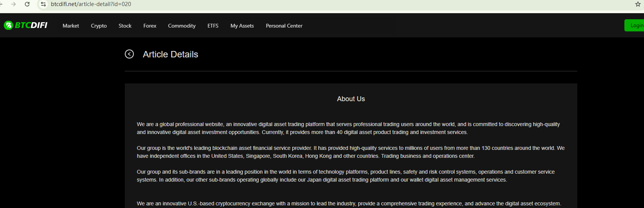Click the browser forward arrow

click(x=14, y=4)
